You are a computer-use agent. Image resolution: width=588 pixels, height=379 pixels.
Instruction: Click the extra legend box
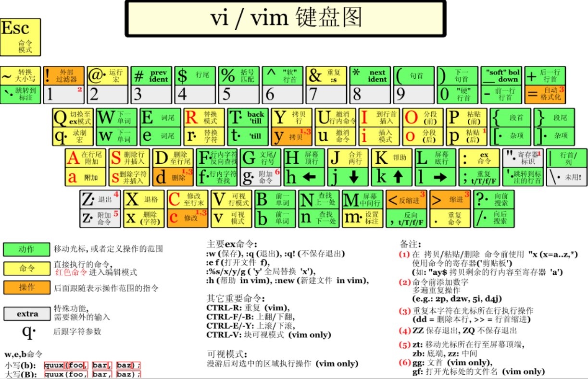click(x=26, y=314)
